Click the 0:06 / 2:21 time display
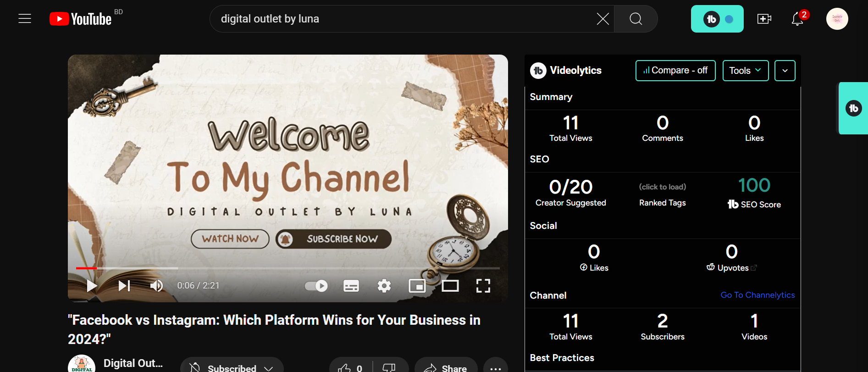868x372 pixels. tap(198, 286)
